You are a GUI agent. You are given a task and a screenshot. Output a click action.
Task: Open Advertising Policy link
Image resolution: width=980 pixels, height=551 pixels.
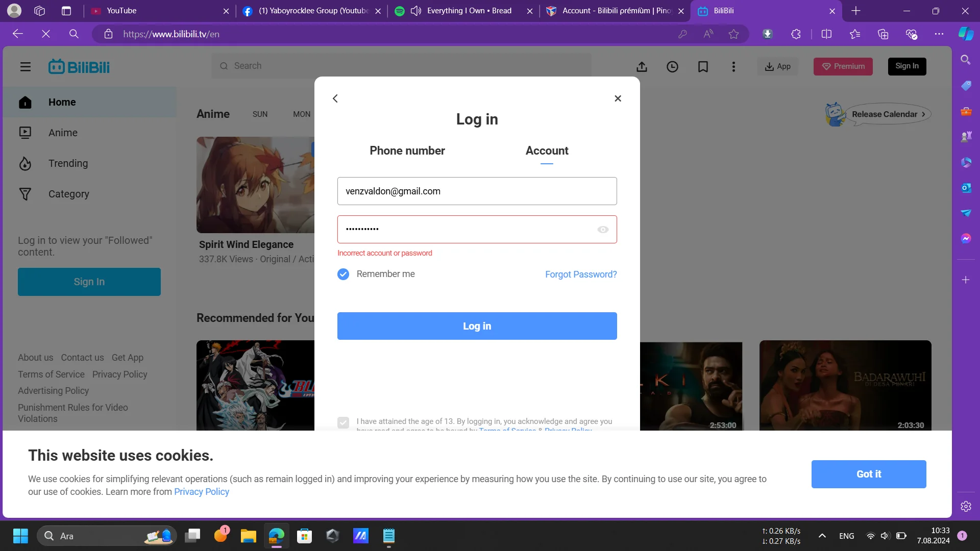click(53, 391)
